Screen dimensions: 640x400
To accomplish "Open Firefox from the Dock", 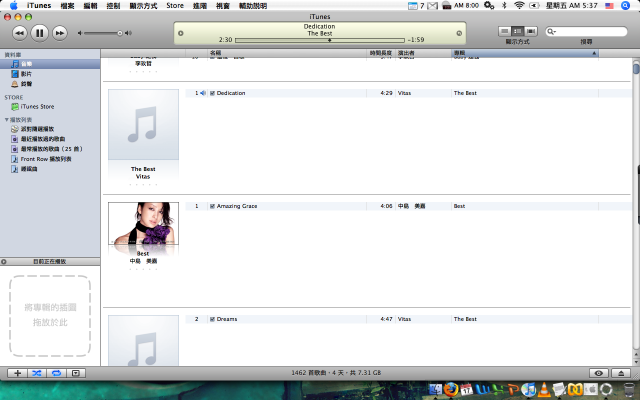I will click(x=451, y=389).
